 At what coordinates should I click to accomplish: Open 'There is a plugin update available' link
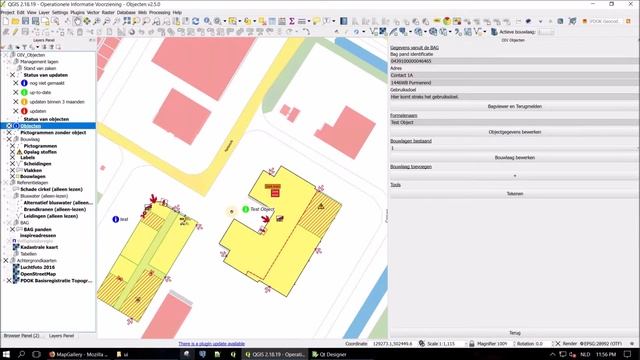click(x=211, y=344)
